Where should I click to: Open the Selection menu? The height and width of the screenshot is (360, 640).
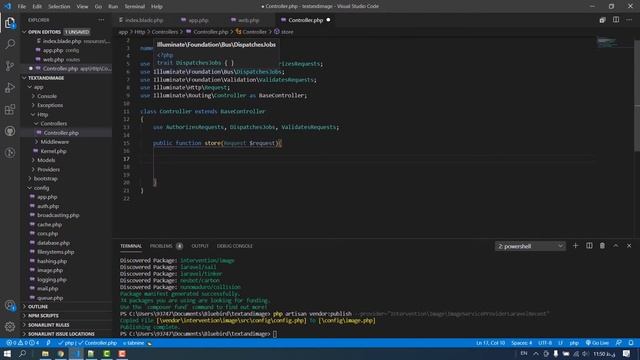pos(59,7)
